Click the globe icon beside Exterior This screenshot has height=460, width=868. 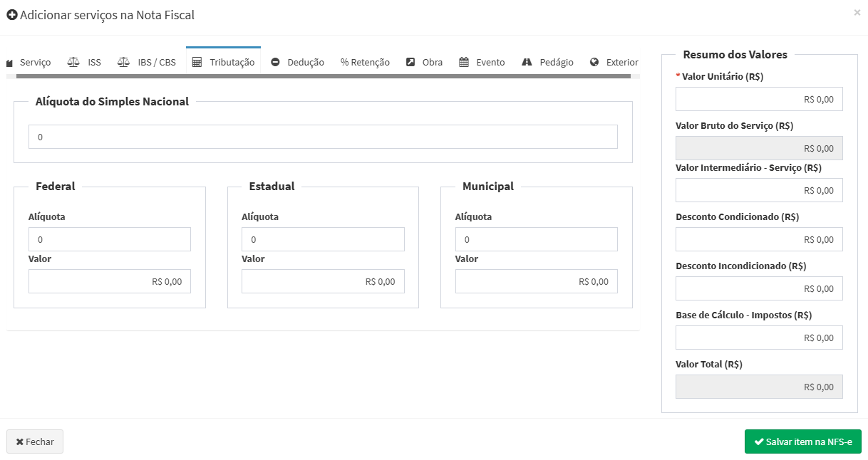(594, 62)
